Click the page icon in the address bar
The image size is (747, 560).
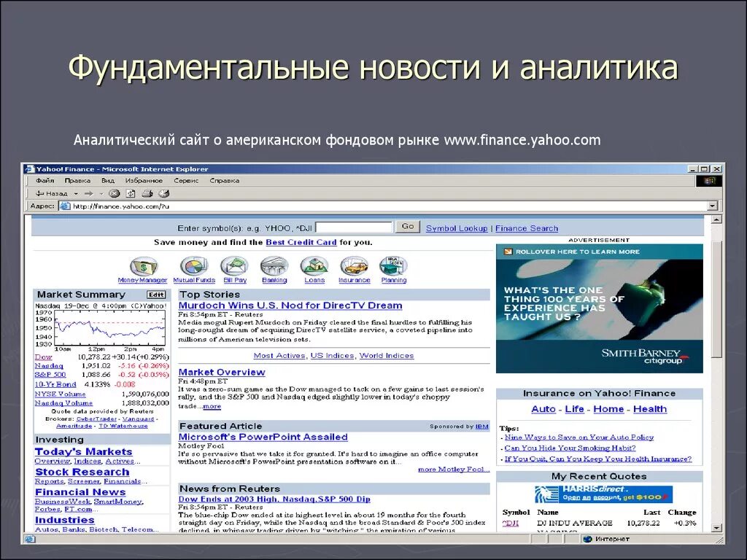[64, 206]
